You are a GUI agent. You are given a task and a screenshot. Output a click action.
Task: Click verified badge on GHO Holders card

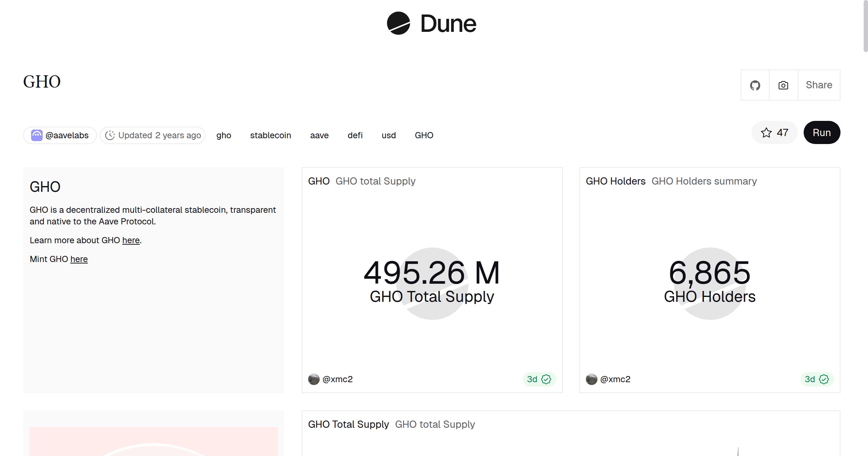[824, 379]
